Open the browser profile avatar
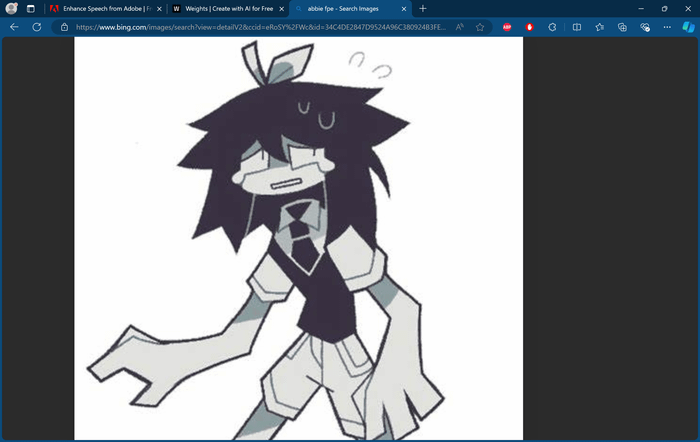This screenshot has height=442, width=700. click(11, 8)
